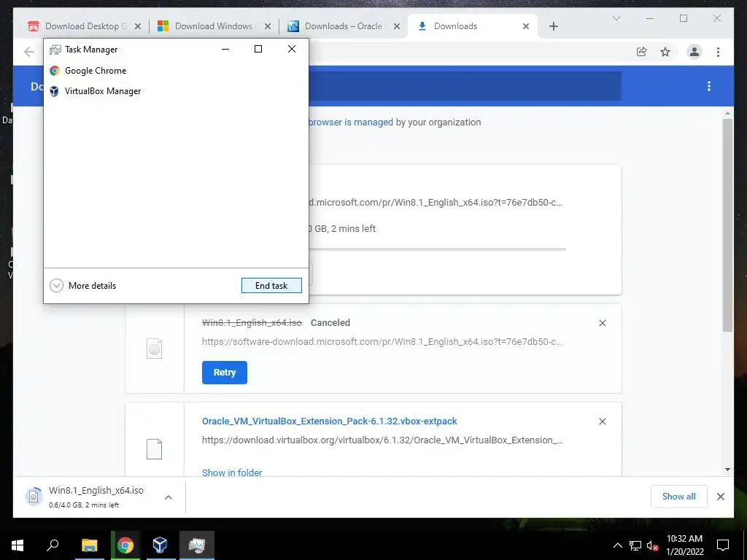747x560 pixels.
Task: Click Show in folder link
Action: pos(232,472)
